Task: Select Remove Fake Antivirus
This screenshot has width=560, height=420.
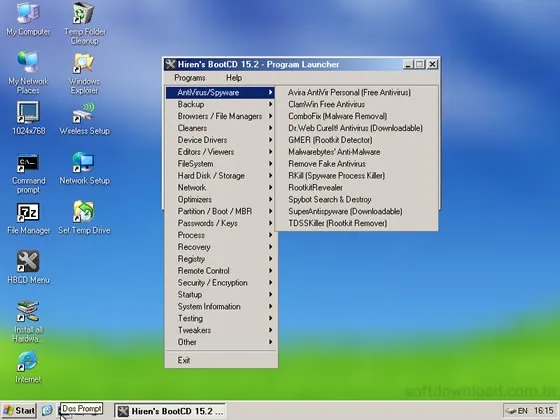Action: [356, 164]
